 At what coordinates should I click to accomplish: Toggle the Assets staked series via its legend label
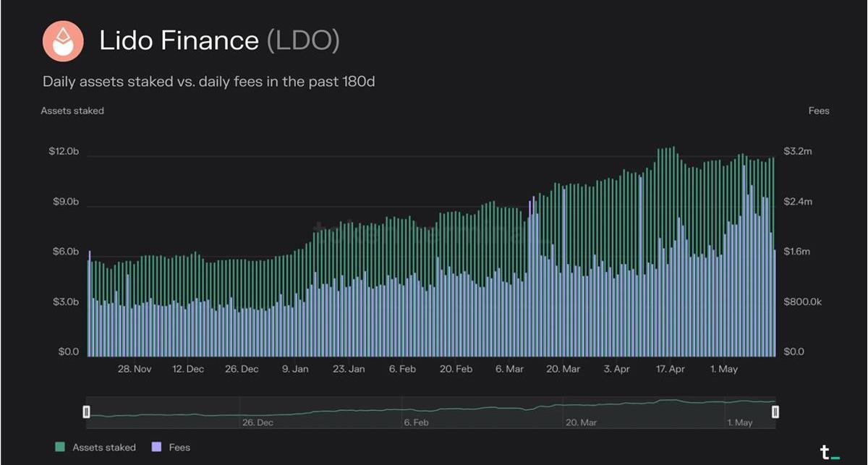coord(104,448)
